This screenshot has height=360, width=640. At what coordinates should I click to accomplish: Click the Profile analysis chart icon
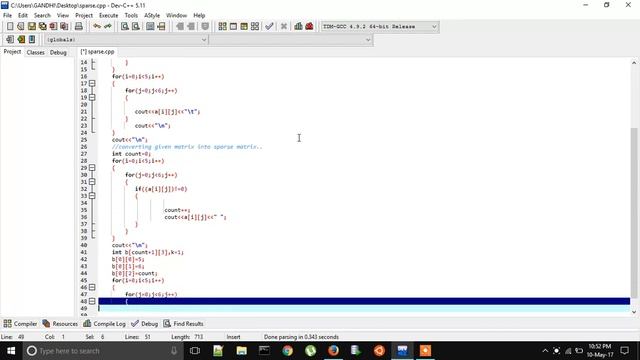[298, 27]
